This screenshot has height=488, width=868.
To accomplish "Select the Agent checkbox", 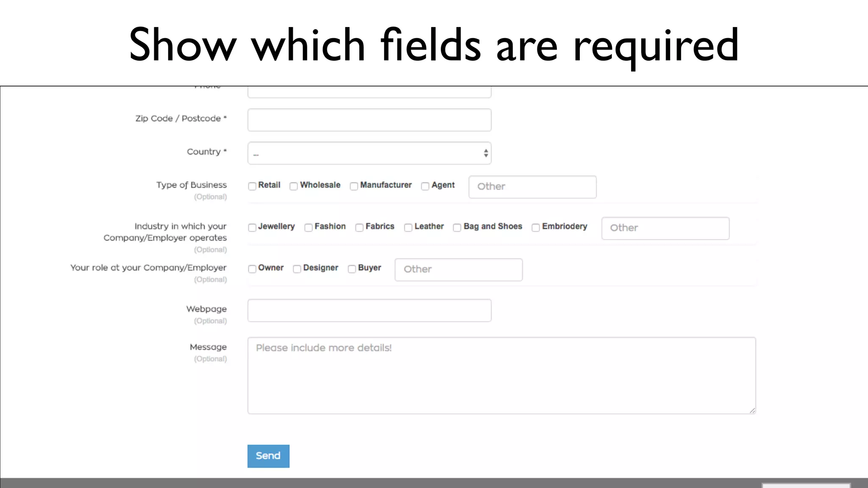I will pyautogui.click(x=425, y=186).
